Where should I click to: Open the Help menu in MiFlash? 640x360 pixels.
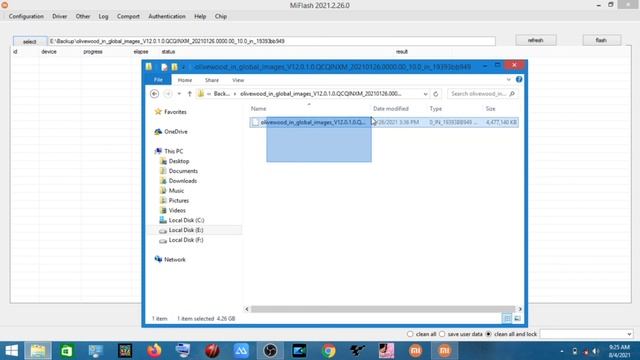pyautogui.click(x=200, y=16)
